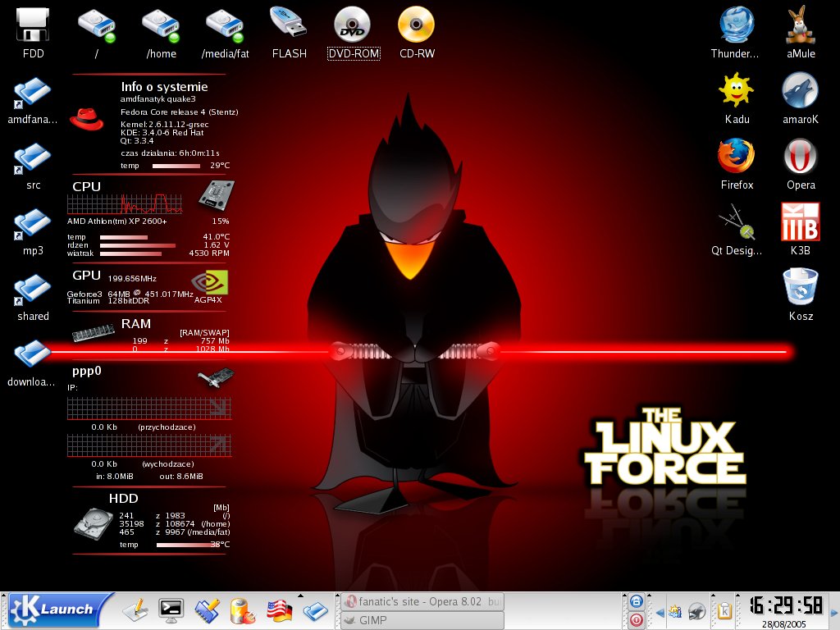The image size is (840, 630).
Task: Expand system tray with left arrow
Action: coord(660,612)
